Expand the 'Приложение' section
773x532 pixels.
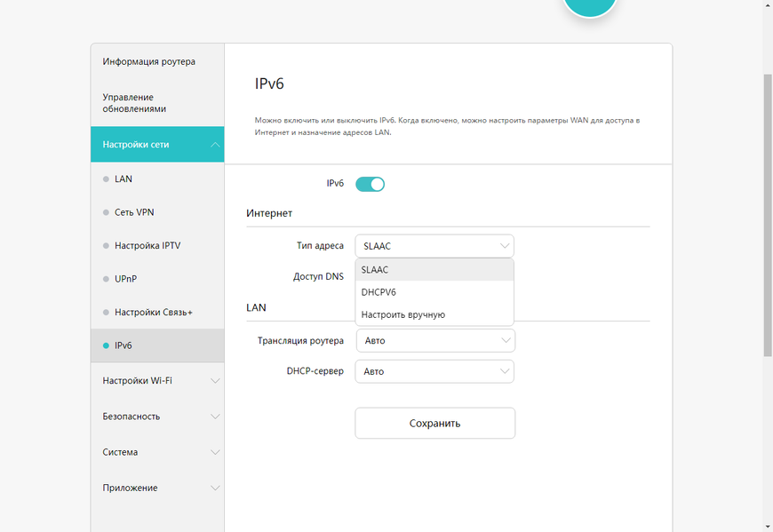click(x=157, y=488)
